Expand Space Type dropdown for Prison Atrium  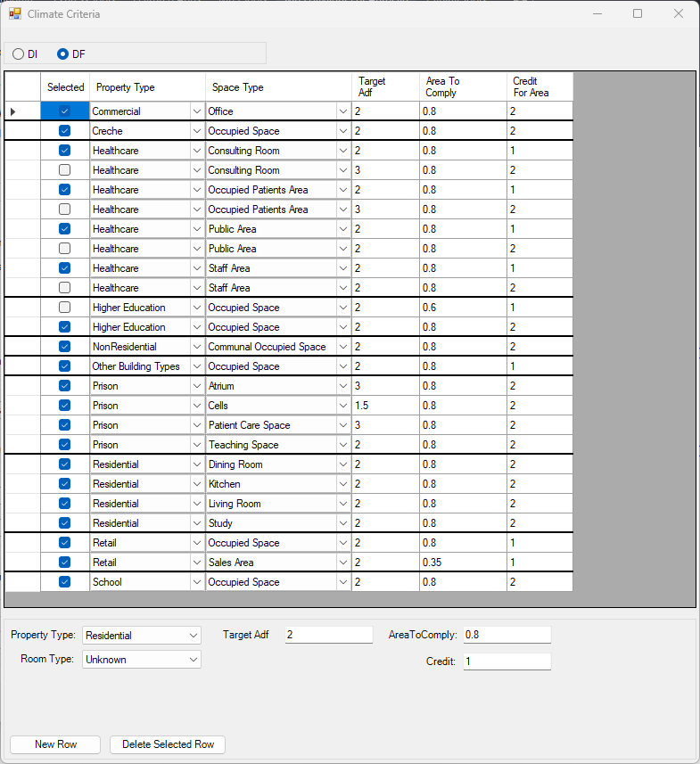[342, 386]
